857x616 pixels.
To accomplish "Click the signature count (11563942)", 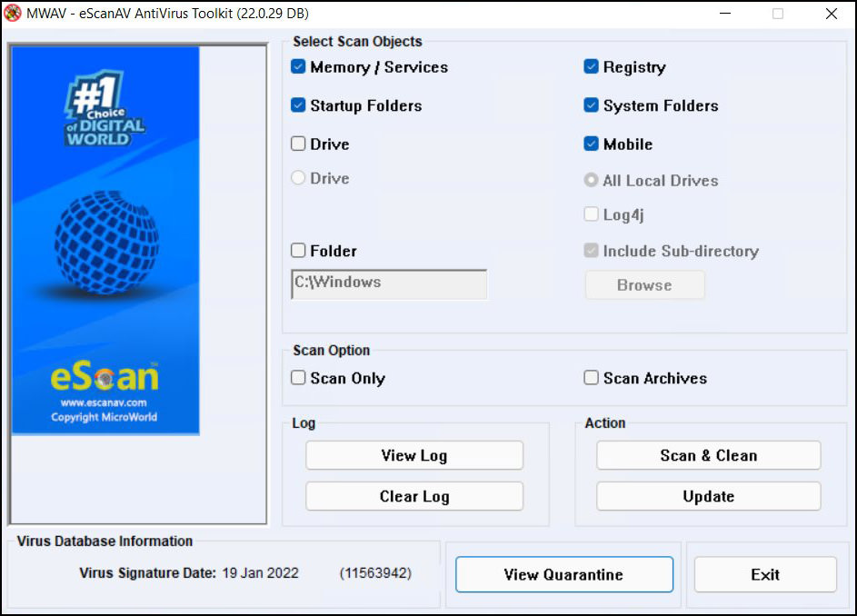I will 375,572.
